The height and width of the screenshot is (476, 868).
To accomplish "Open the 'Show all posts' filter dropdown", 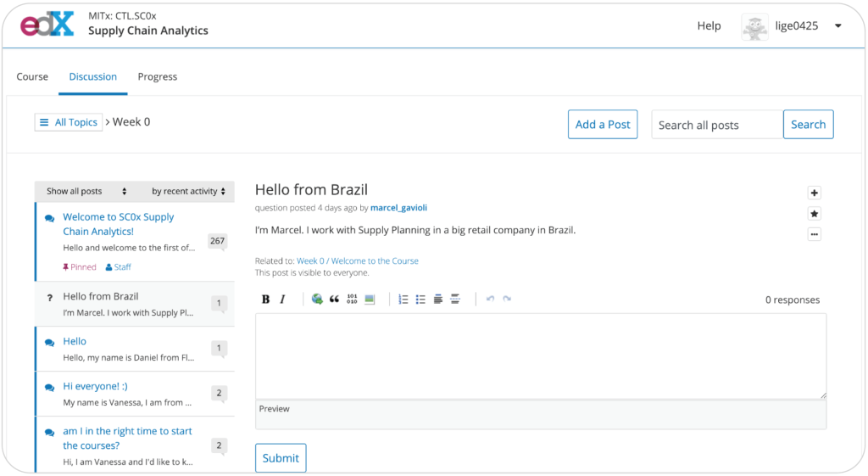I will [86, 192].
